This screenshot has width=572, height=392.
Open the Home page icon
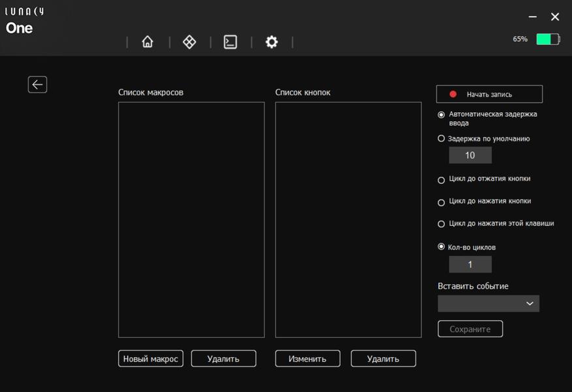tap(148, 42)
